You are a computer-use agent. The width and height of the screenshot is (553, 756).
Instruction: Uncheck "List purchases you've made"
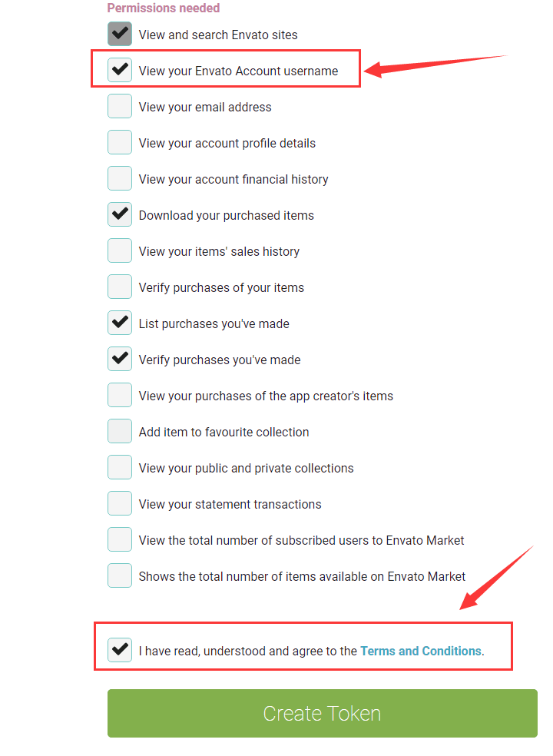[x=120, y=323]
